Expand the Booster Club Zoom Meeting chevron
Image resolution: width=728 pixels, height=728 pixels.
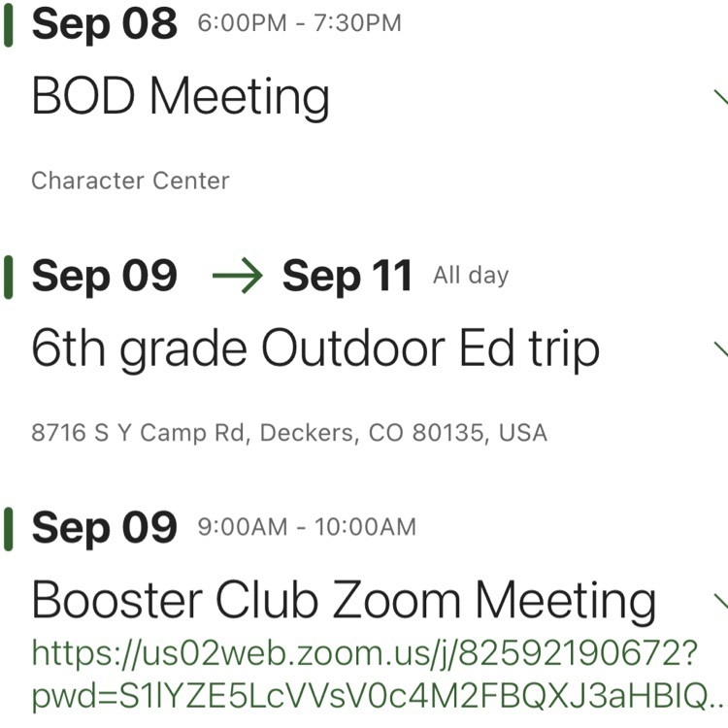[721, 601]
